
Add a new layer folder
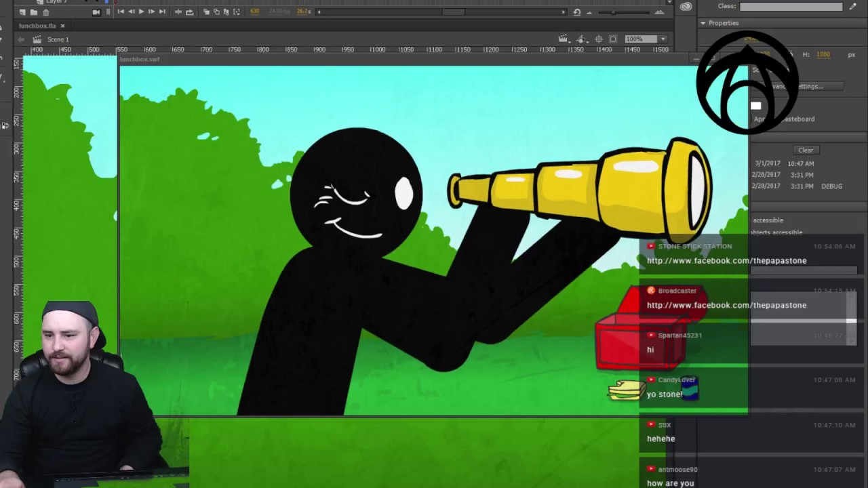33,12
